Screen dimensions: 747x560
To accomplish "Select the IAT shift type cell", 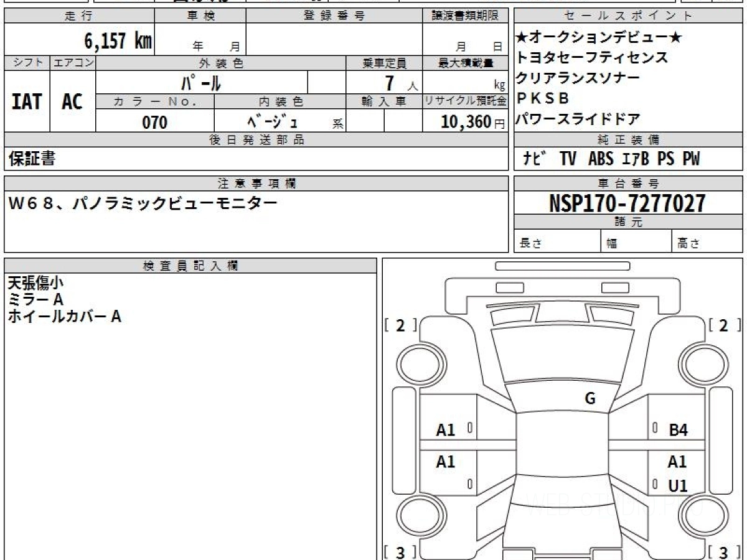I will click(x=27, y=101).
